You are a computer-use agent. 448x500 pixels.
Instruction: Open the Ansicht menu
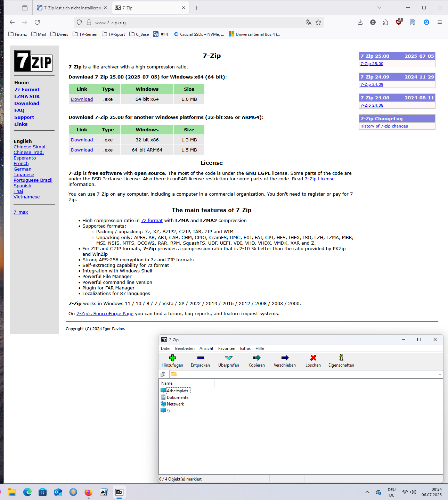tap(206, 349)
